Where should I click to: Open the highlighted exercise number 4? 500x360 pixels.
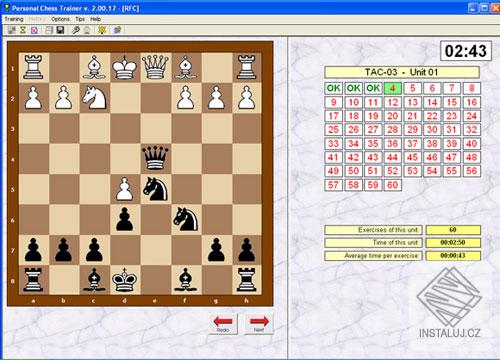tap(393, 88)
